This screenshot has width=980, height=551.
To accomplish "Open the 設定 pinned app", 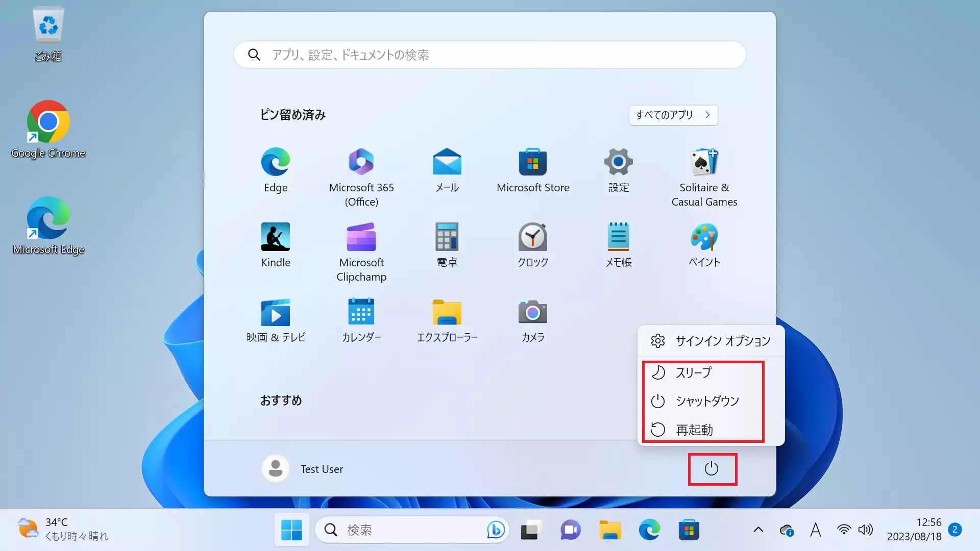I will [619, 171].
